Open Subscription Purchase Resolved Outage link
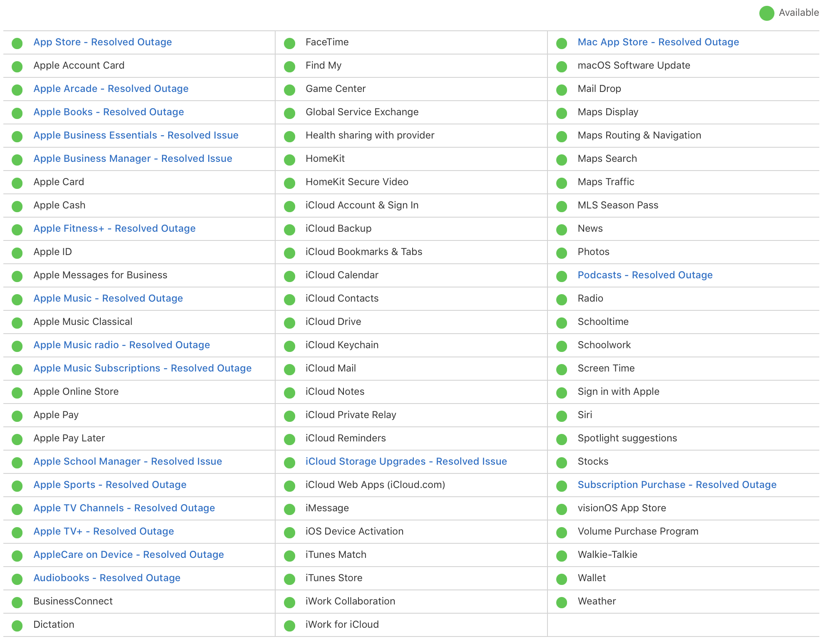 click(x=677, y=485)
